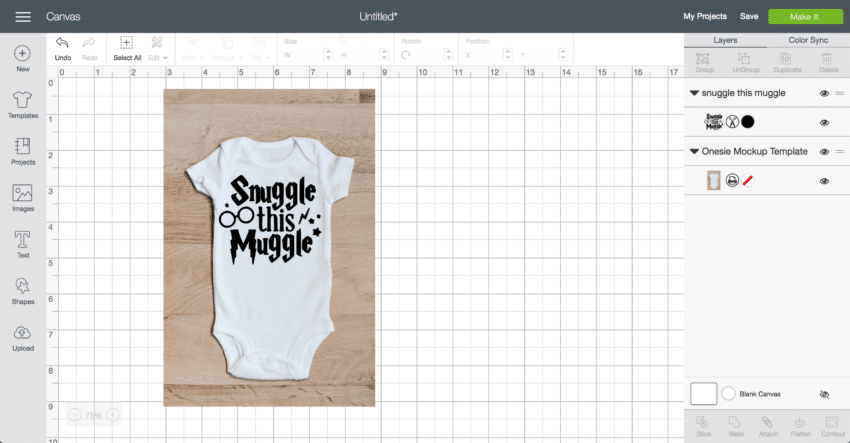Zoom out the canvas with minus
The height and width of the screenshot is (443, 850).
(x=75, y=415)
